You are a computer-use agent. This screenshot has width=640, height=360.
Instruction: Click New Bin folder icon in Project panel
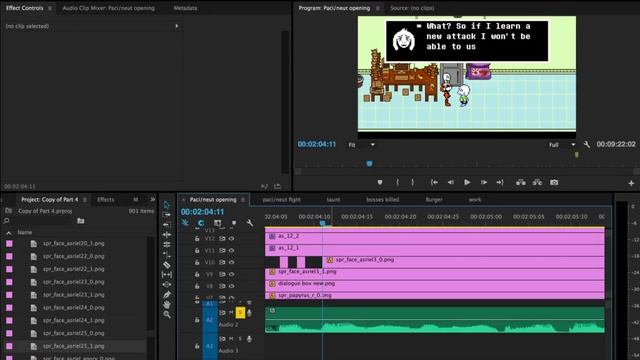pyautogui.click(x=80, y=221)
